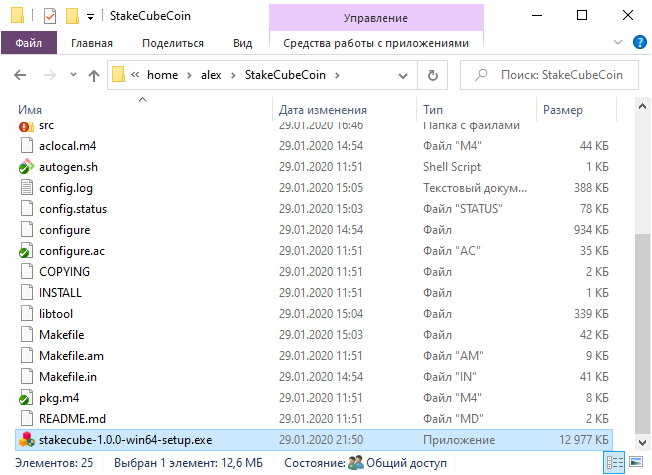Expand the ribbon with the chevron arrow
The width and height of the screenshot is (652, 475).
618,42
